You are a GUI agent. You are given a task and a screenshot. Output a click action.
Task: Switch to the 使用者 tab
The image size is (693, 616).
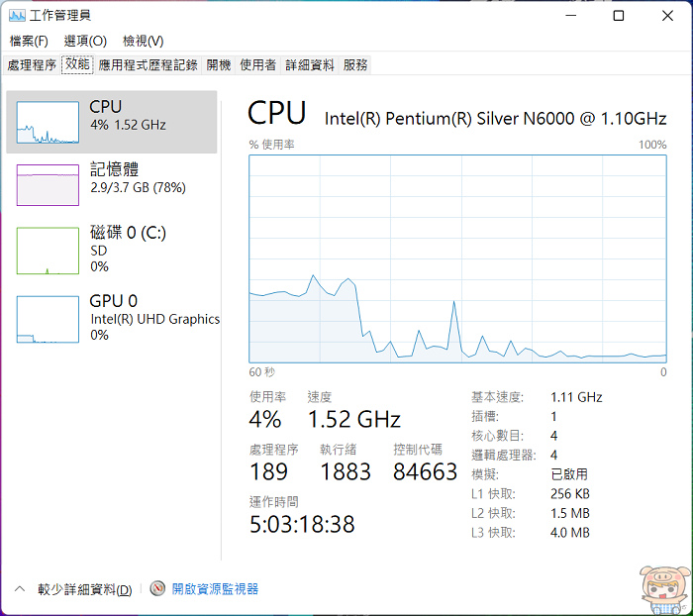pos(257,64)
